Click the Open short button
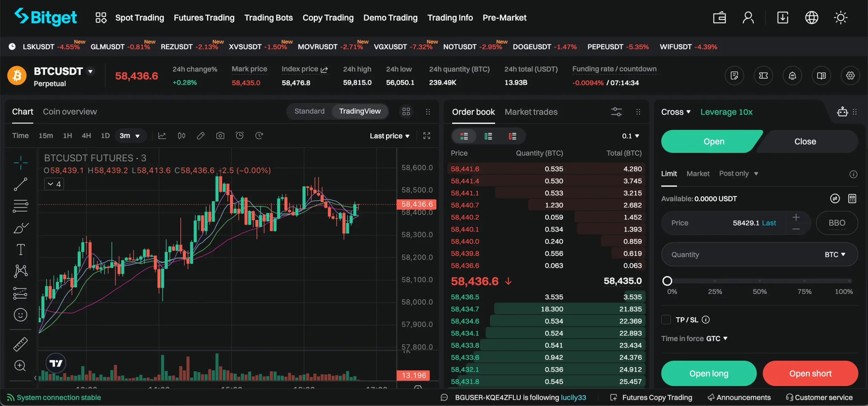 coord(810,373)
